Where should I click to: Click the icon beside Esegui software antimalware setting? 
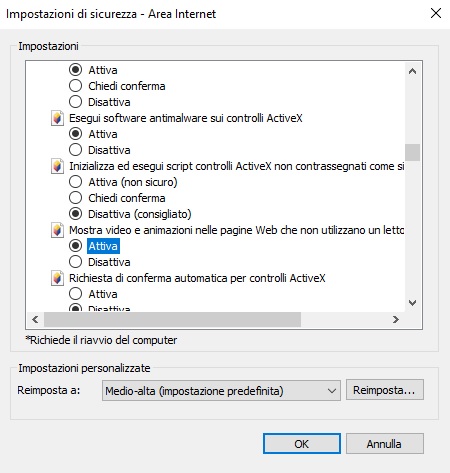57,118
